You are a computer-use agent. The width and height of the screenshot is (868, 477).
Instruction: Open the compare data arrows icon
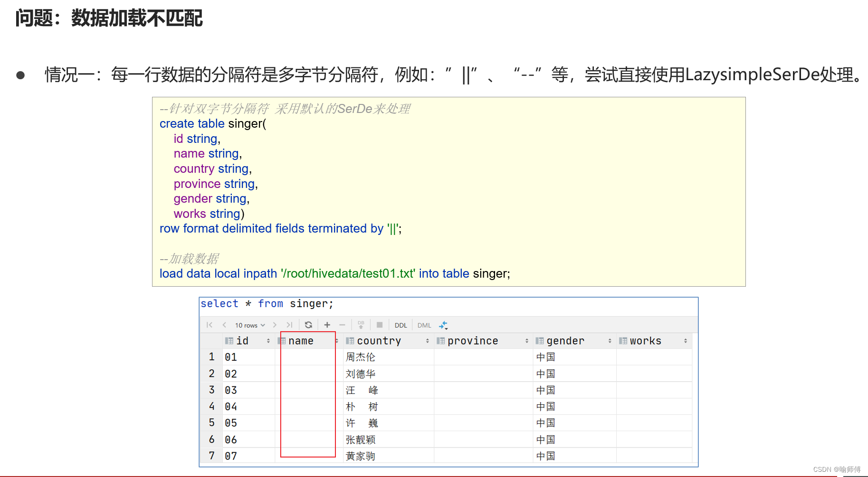(x=443, y=325)
